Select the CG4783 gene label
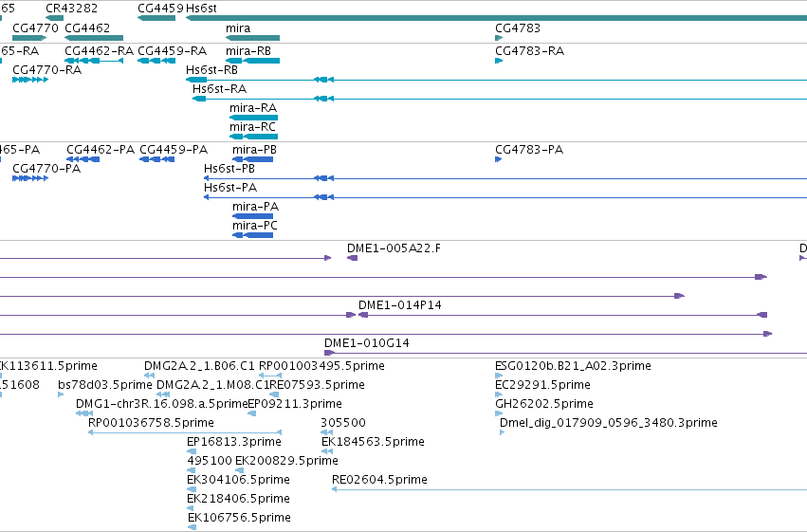 tap(518, 28)
